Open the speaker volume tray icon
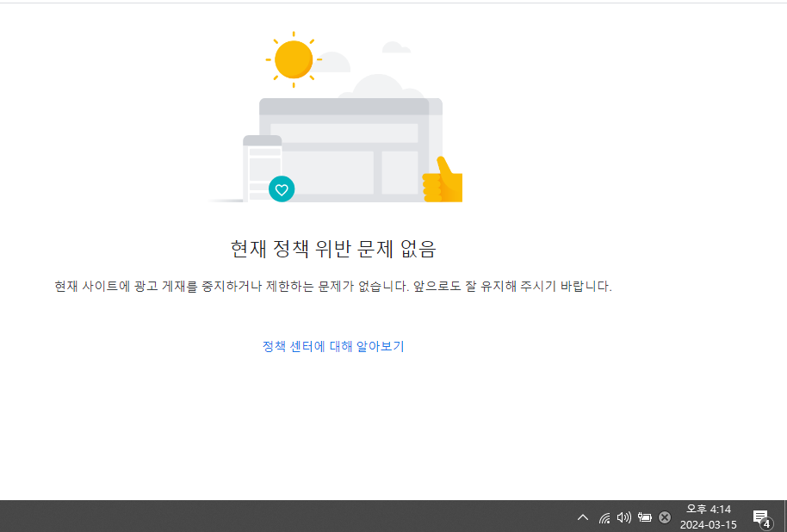The width and height of the screenshot is (787, 532). (624, 517)
